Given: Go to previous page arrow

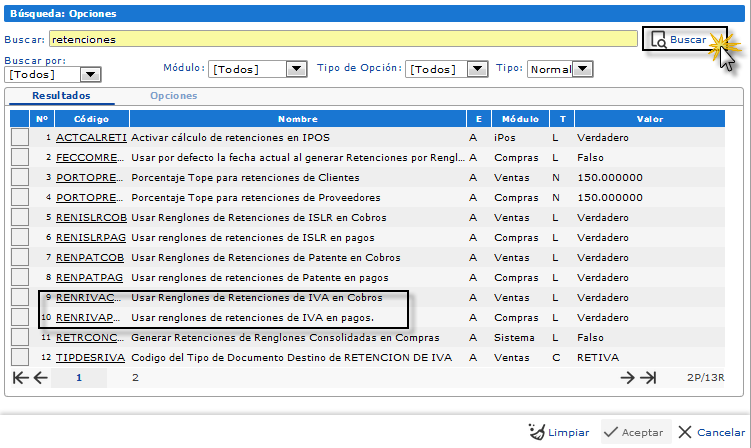Looking at the screenshot, I should [x=41, y=378].
